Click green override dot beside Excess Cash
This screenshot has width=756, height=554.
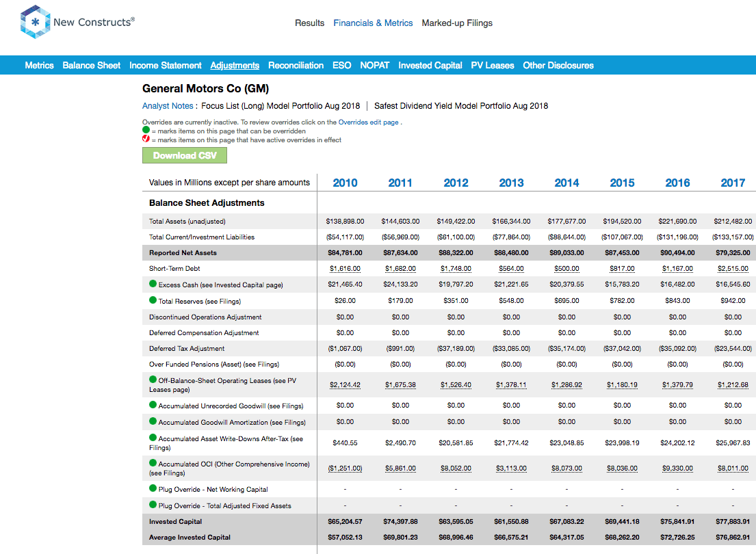pos(153,284)
